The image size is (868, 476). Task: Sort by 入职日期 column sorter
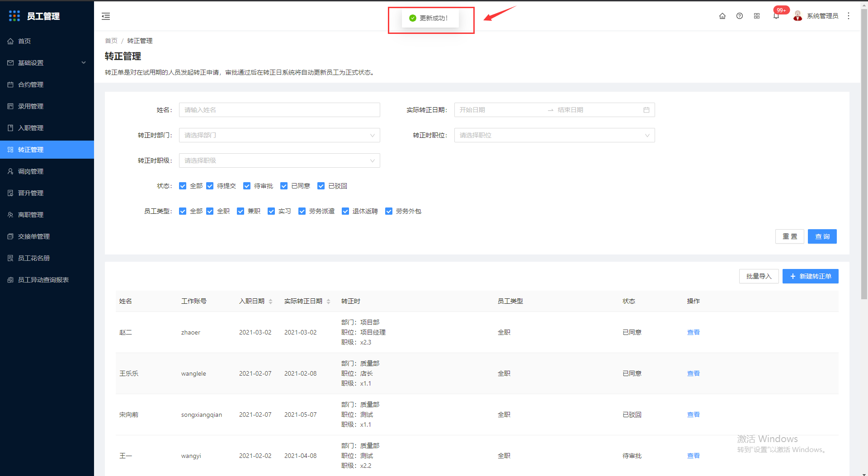[x=270, y=302]
